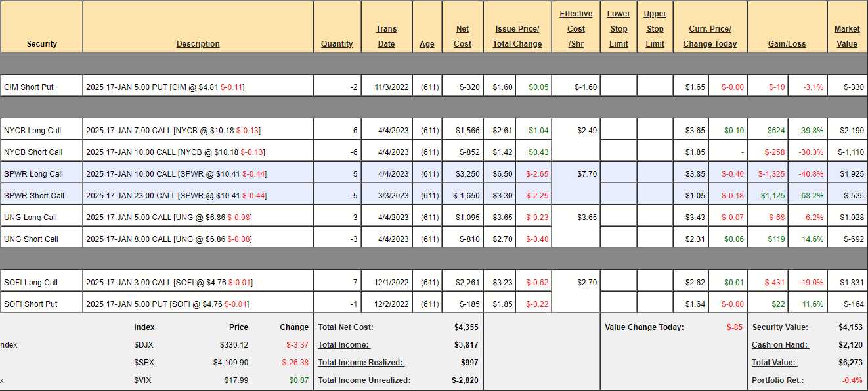Select the Market Value column header
The image size is (868, 391).
[x=847, y=36]
